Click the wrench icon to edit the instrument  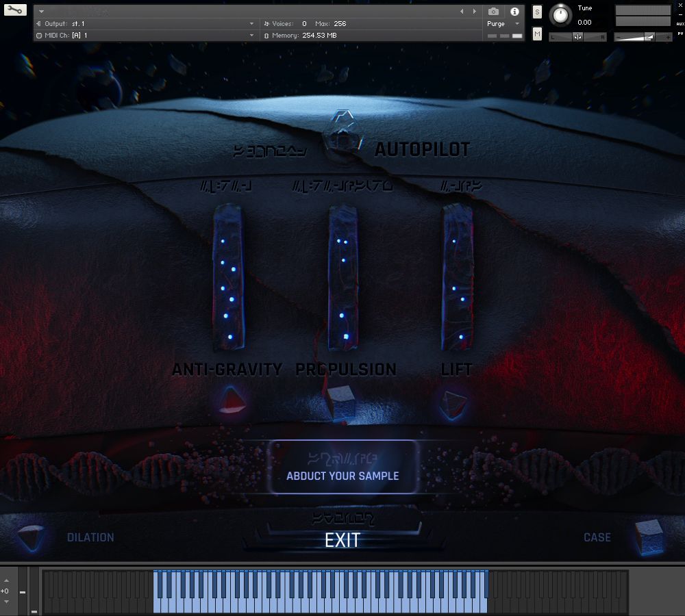15,10
